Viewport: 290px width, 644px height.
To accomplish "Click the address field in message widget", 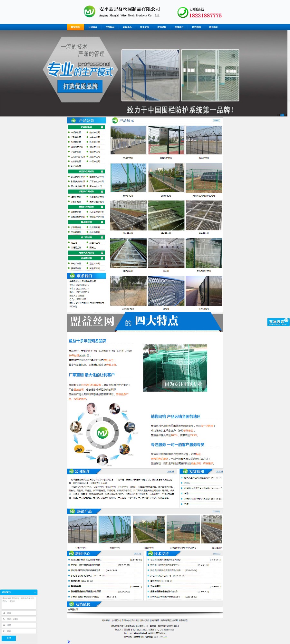I will point(19,631).
